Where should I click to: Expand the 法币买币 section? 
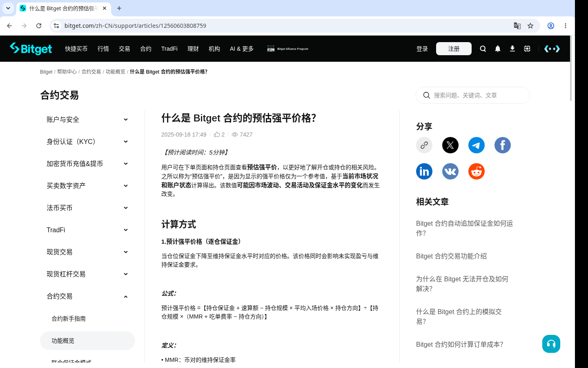[x=87, y=208]
